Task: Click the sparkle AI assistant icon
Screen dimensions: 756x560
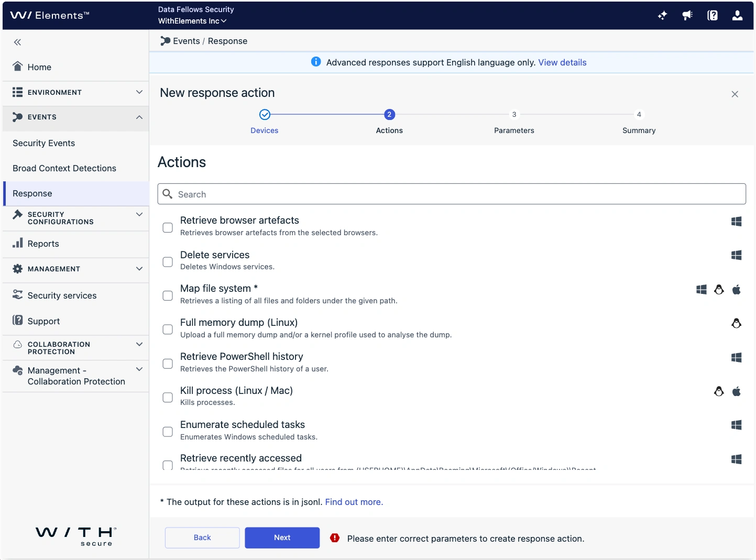Action: tap(662, 15)
